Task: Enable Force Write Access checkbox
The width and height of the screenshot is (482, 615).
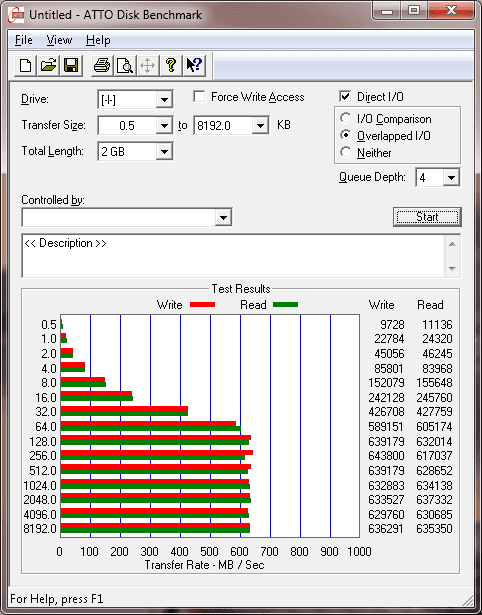Action: point(199,96)
